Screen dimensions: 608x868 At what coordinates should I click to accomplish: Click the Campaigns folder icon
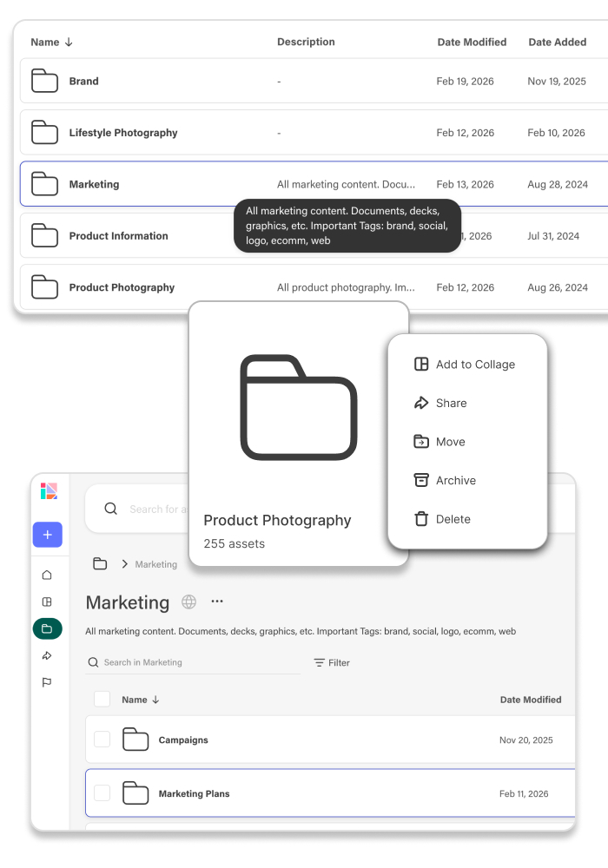pos(135,740)
